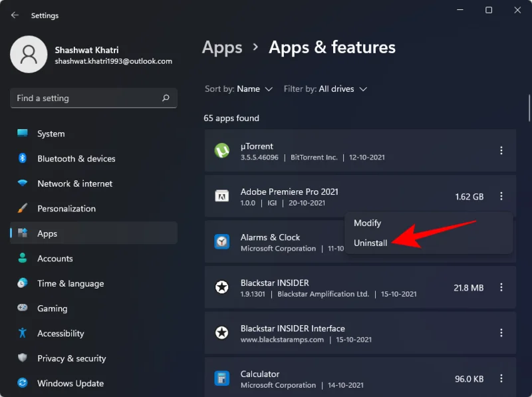The height and width of the screenshot is (397, 532).
Task: Click the Apps breadcrumb link
Action: (222, 47)
